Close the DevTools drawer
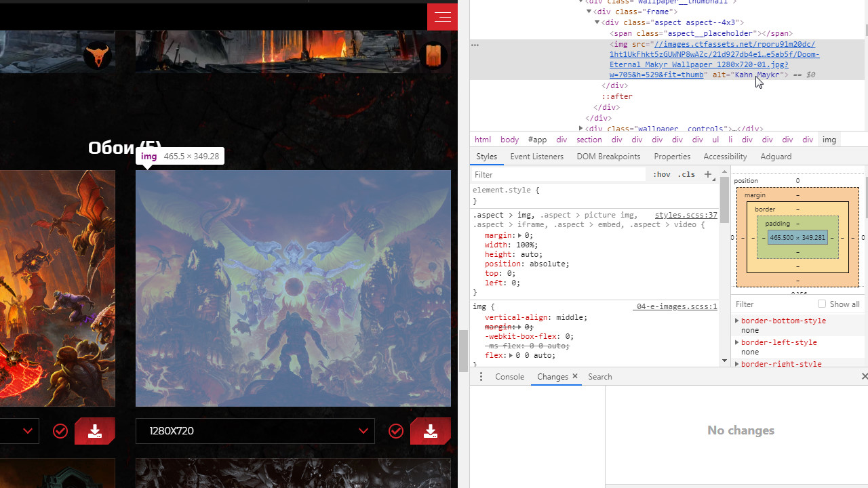868x488 pixels. [x=864, y=376]
